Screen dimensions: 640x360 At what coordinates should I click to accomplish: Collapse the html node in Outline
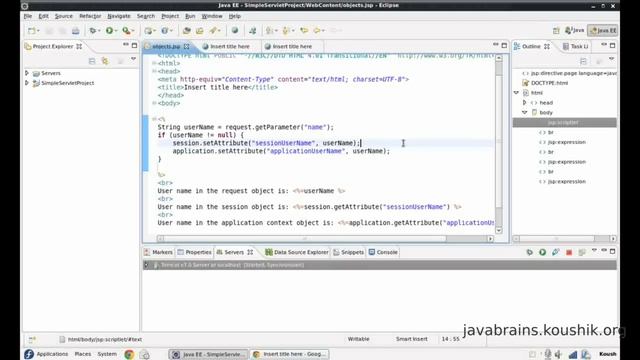516,93
